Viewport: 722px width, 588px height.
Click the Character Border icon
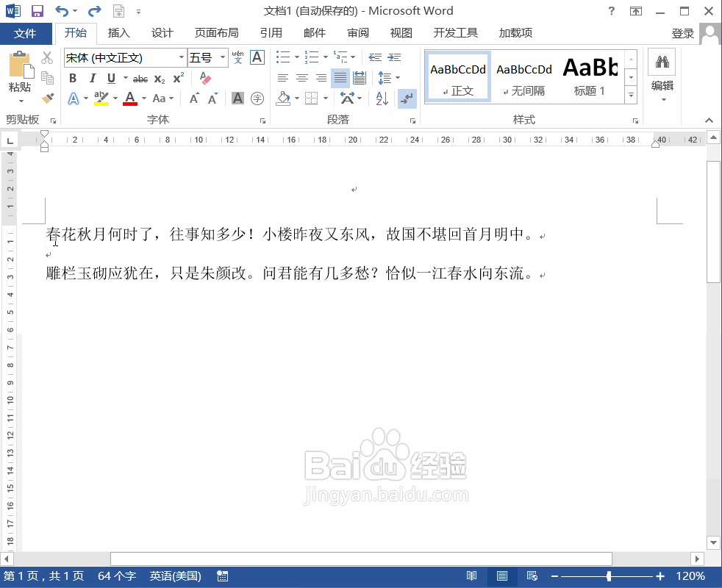tap(256, 57)
